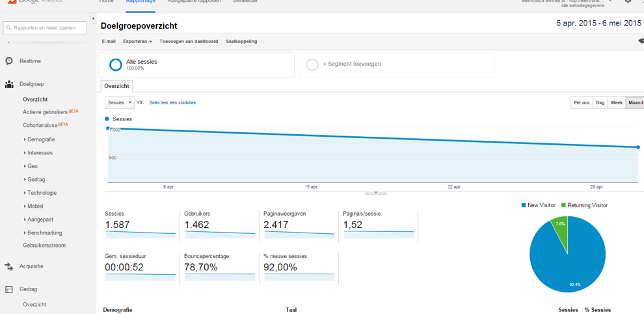Select Overzicht under bottom Gedrag section

(34, 305)
